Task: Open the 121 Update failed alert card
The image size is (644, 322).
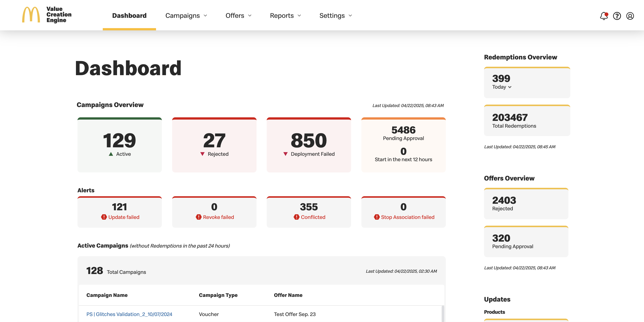Action: click(119, 212)
